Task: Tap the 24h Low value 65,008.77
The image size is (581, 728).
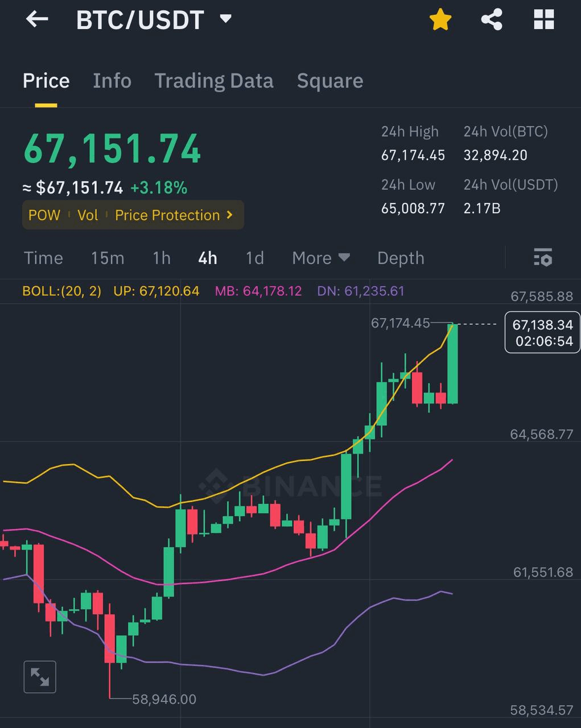Action: click(413, 208)
